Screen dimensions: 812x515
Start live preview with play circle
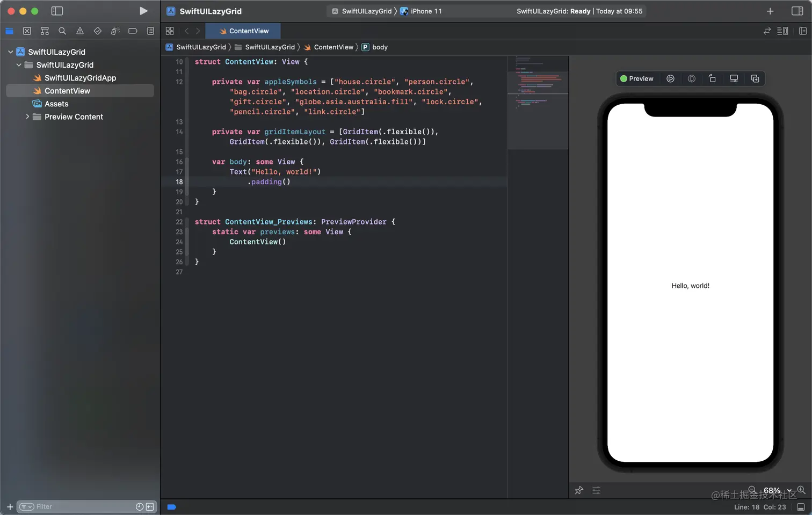coord(670,78)
